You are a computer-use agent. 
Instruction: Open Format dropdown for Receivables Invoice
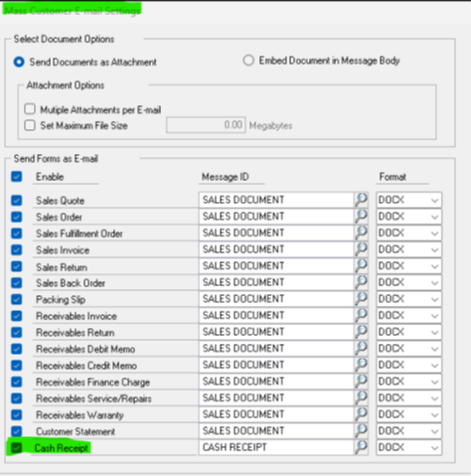coord(408,315)
